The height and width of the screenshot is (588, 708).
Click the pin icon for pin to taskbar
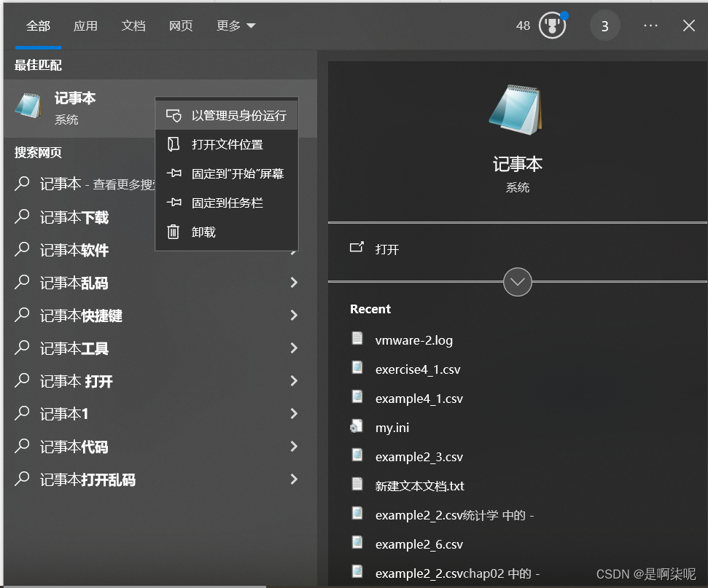point(174,203)
